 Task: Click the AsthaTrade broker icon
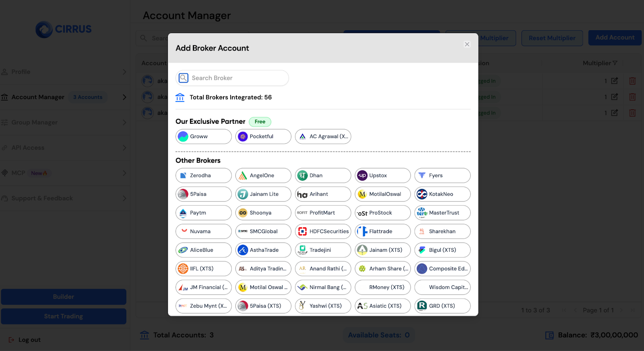[243, 250]
